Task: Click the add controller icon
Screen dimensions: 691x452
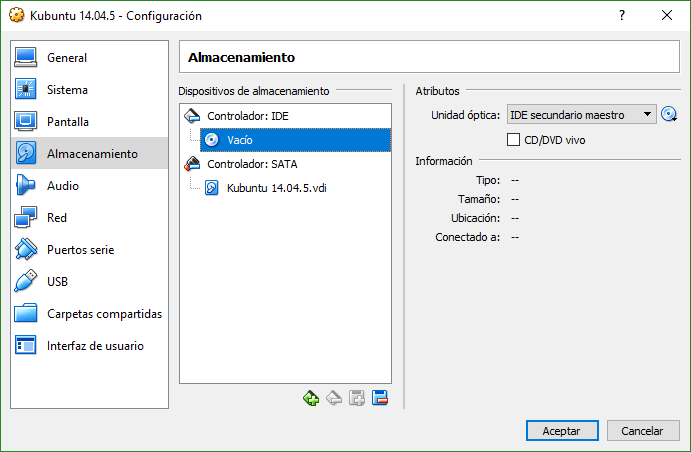Action: [311, 398]
